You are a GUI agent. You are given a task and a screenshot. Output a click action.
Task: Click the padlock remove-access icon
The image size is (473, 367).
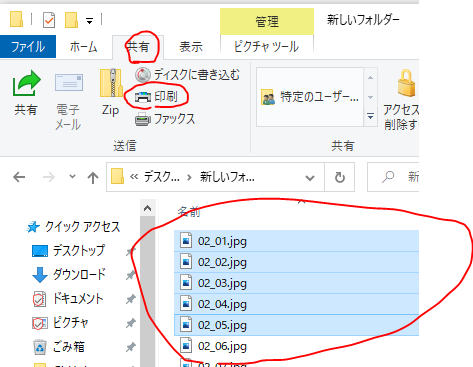click(406, 83)
